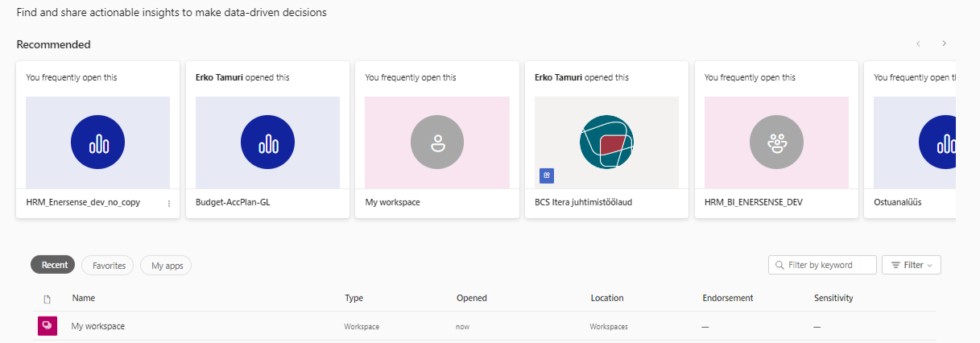Open My workspace card person icon
Screen dimensions: 980x343
(437, 143)
